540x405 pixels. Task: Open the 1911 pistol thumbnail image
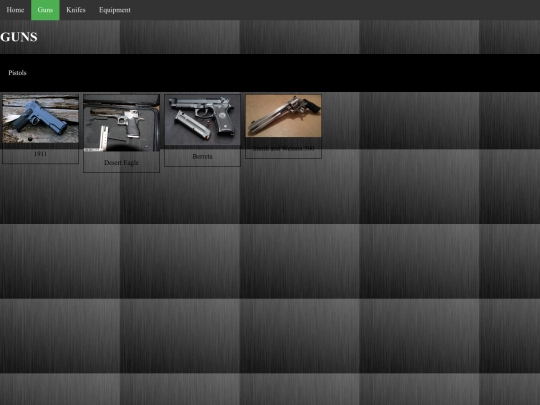pyautogui.click(x=40, y=119)
